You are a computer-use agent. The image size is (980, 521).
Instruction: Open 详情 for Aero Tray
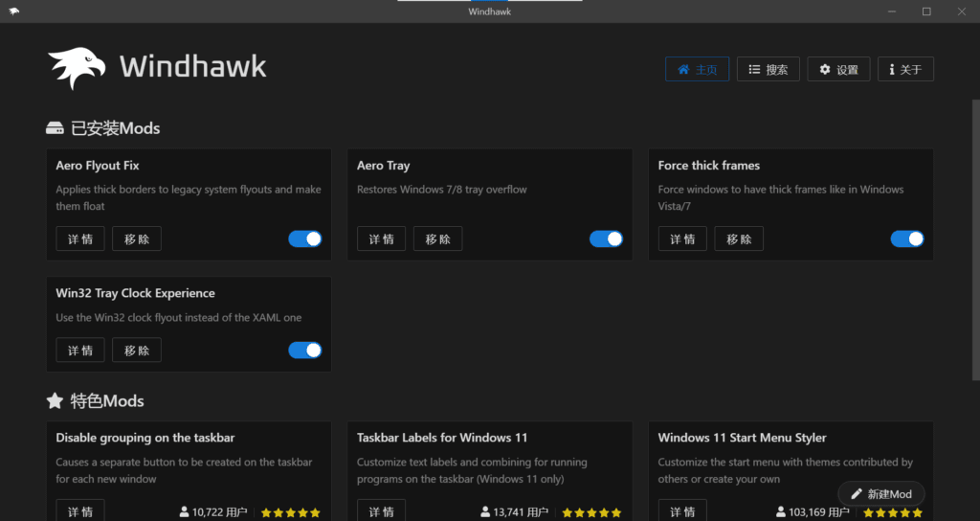pyautogui.click(x=381, y=238)
